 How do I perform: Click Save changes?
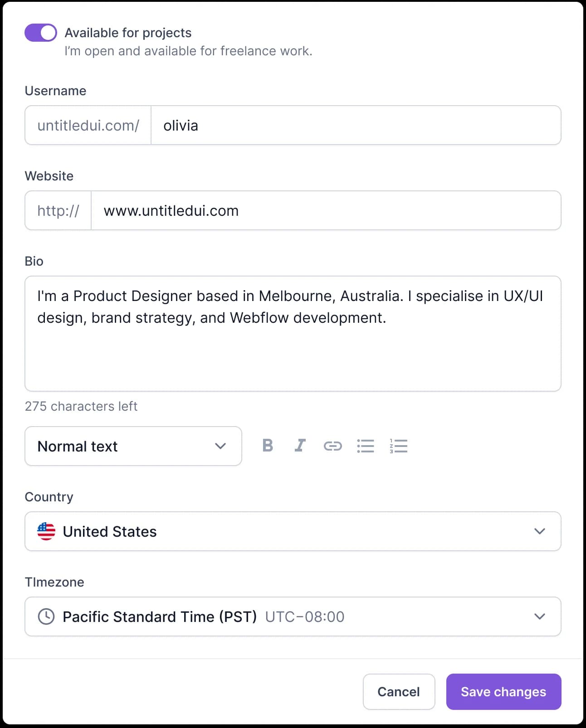click(503, 692)
